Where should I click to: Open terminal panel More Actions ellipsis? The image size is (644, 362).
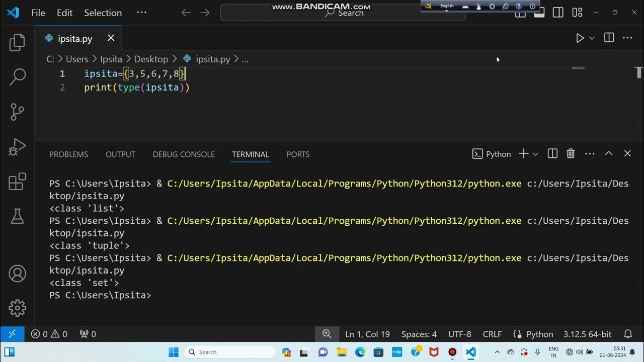590,154
